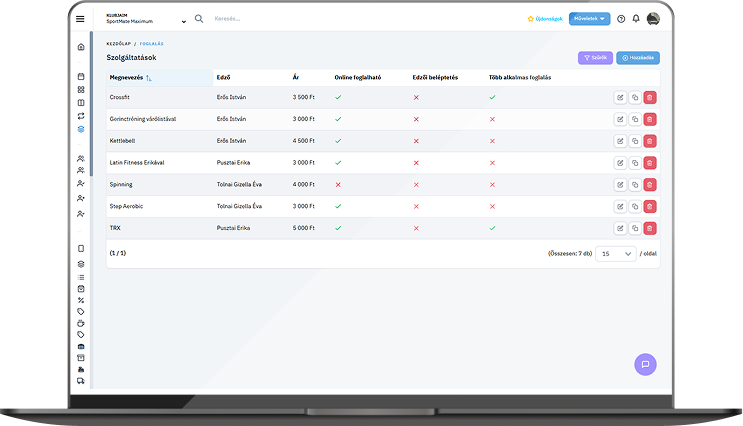Expand the SportMate Maximum club selector
This screenshot has width=743, height=426.
pos(146,19)
